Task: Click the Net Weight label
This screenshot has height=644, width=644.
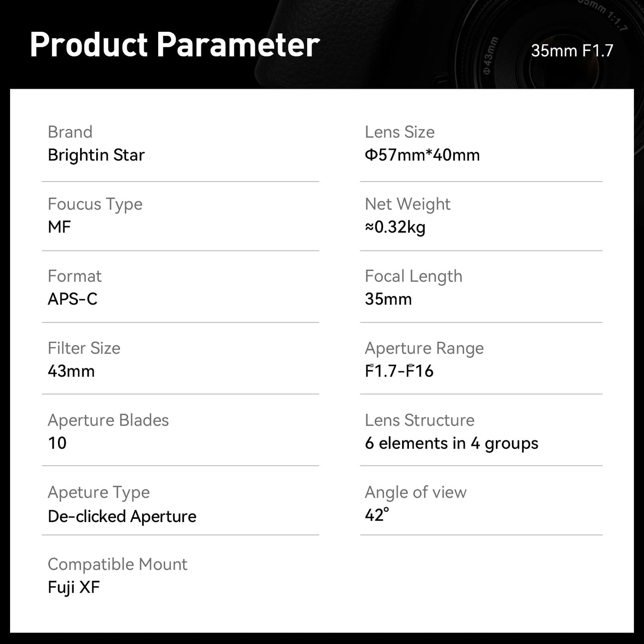Action: (408, 204)
